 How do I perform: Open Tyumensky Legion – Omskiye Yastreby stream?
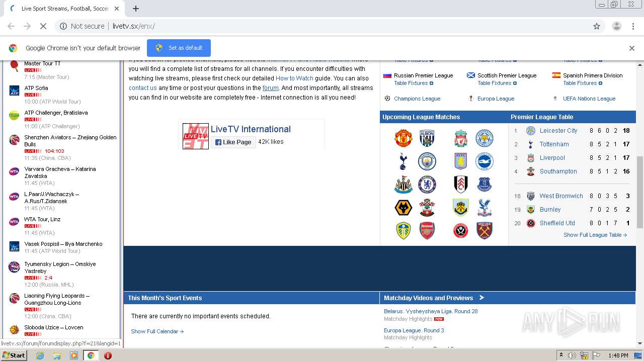coord(60,267)
